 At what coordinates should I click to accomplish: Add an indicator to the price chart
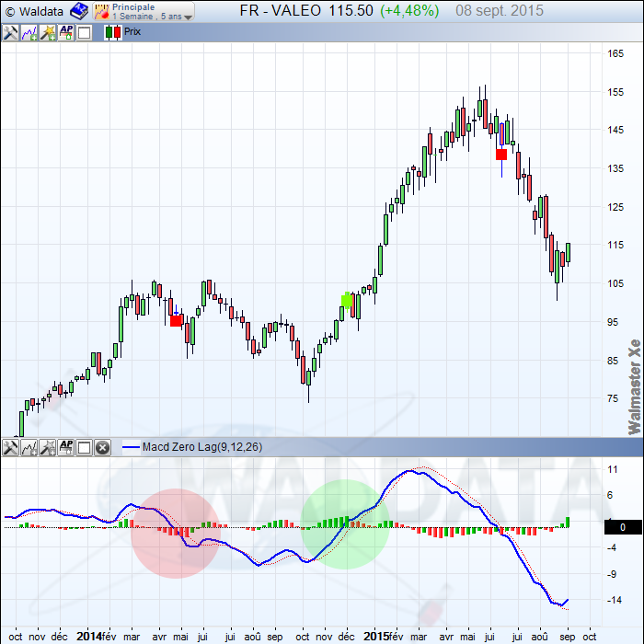click(x=29, y=32)
